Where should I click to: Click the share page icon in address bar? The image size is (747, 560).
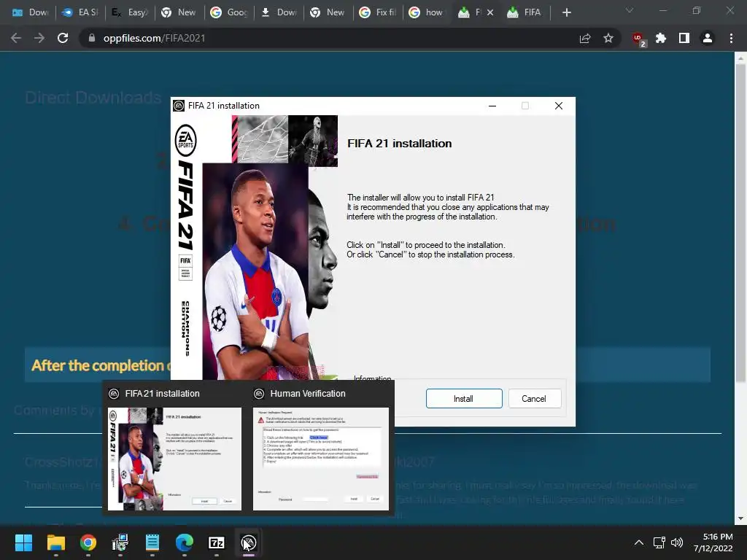click(x=585, y=38)
